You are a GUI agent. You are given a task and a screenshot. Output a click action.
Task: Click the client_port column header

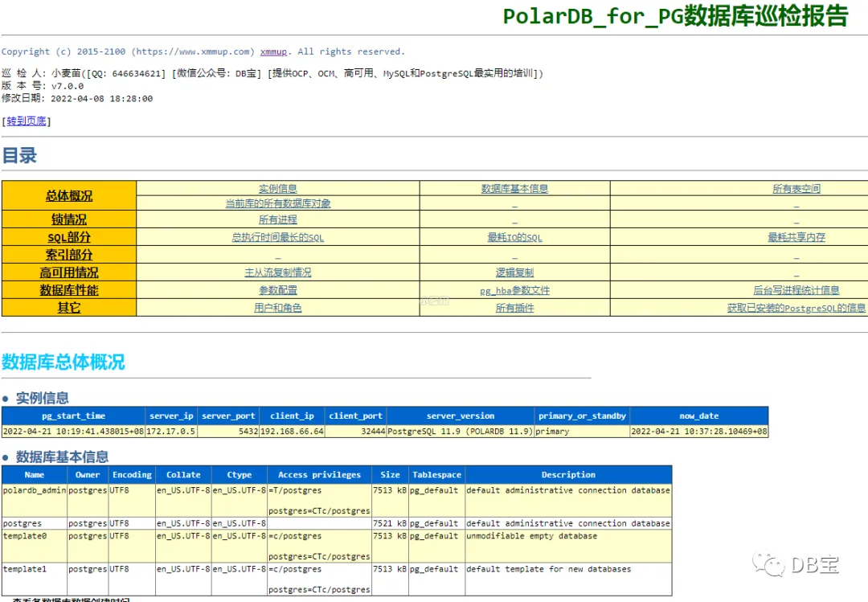coord(356,416)
